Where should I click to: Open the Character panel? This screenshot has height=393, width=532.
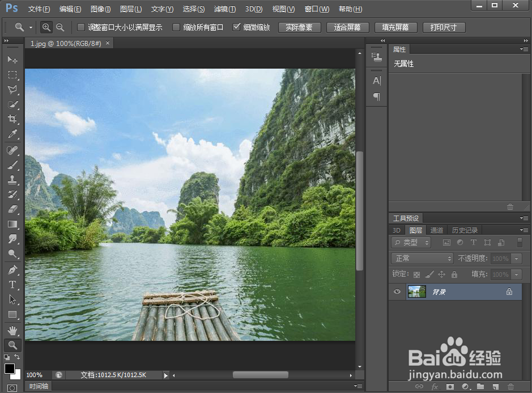click(x=376, y=81)
